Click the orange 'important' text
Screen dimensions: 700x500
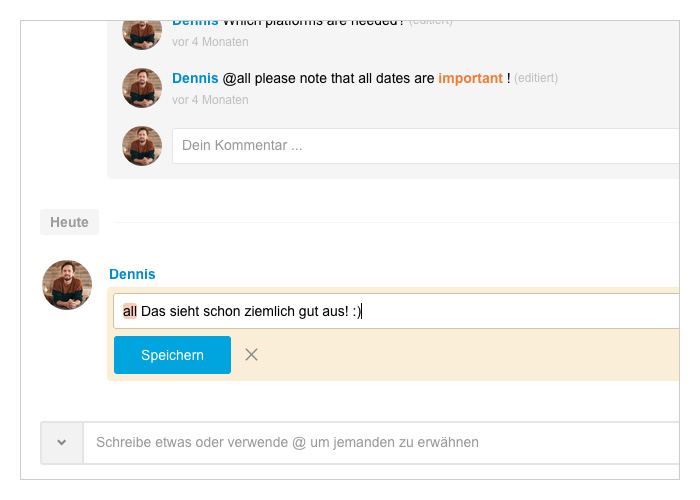470,78
